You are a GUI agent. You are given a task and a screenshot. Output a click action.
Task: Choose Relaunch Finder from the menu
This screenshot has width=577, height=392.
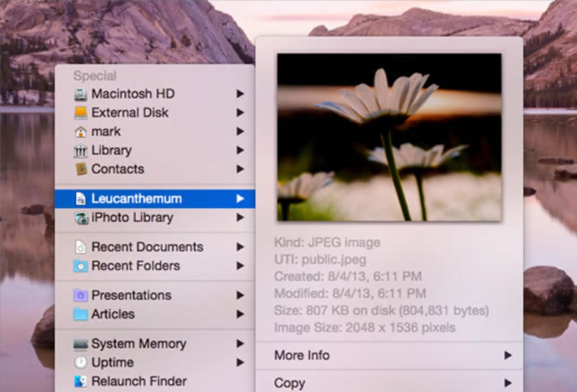(155, 381)
